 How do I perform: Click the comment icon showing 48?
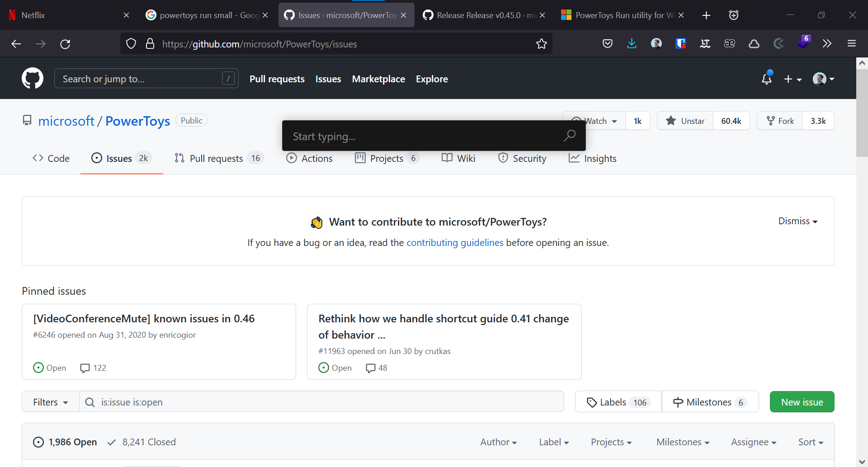click(370, 368)
